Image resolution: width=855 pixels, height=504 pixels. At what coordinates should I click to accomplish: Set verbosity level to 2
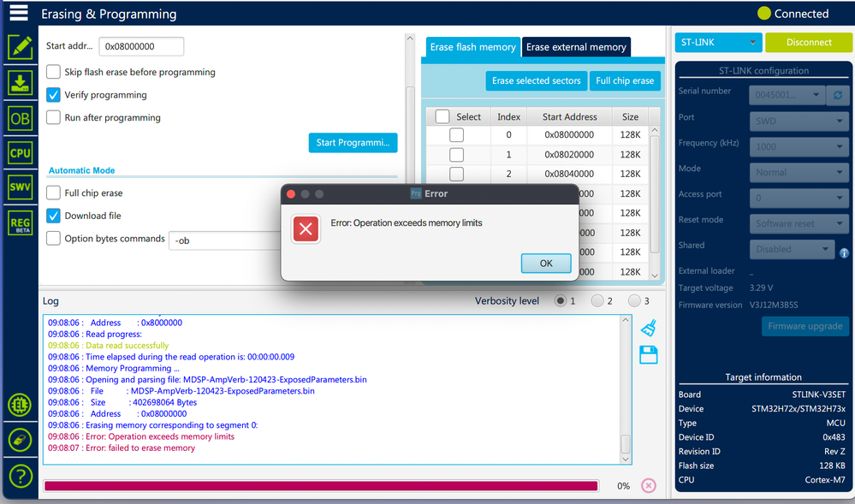[597, 300]
